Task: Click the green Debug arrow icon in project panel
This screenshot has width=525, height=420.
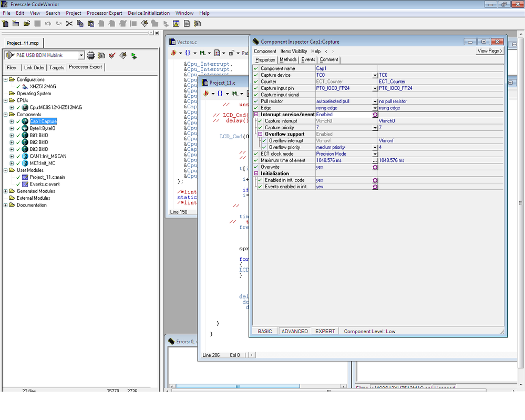Action: pos(134,56)
